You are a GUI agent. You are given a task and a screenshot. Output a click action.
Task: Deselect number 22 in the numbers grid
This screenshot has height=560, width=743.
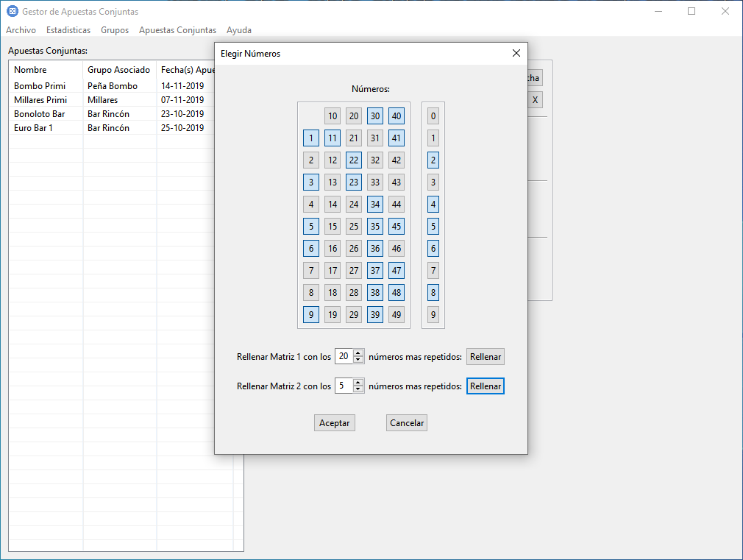[354, 160]
